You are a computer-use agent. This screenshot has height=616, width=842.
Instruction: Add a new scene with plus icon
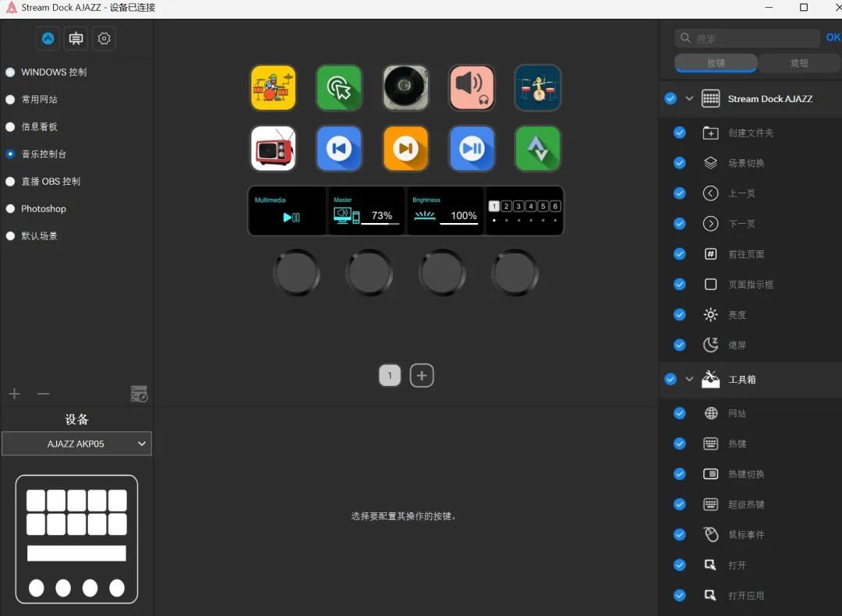(x=15, y=395)
